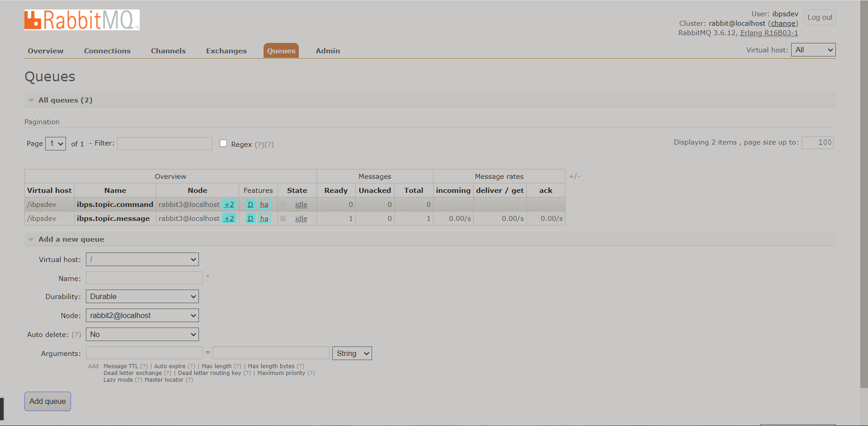Open the Durability dropdown
This screenshot has height=426, width=868.
[142, 297]
